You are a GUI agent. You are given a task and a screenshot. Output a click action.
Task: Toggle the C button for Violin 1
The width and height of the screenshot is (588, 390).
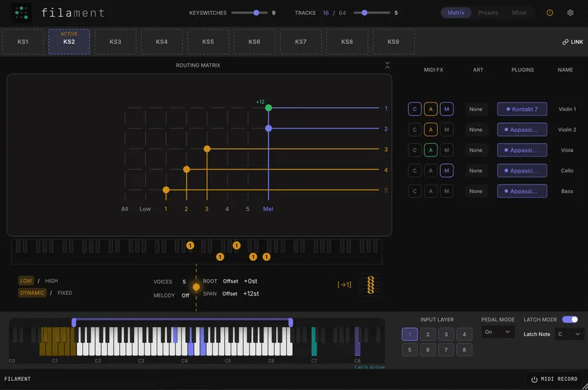click(x=415, y=109)
